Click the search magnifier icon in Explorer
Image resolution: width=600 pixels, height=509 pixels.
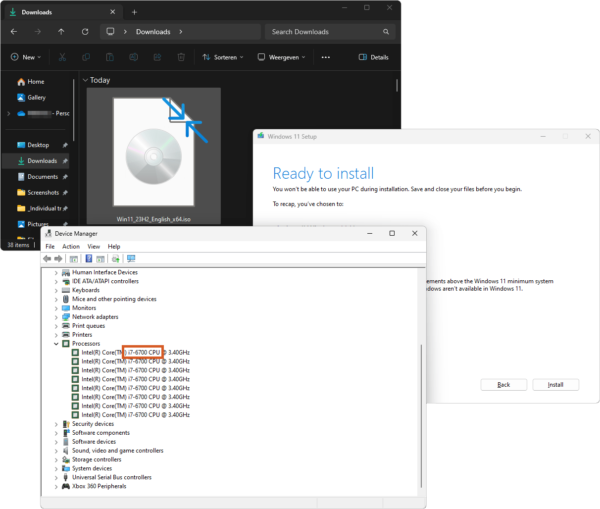[x=386, y=32]
